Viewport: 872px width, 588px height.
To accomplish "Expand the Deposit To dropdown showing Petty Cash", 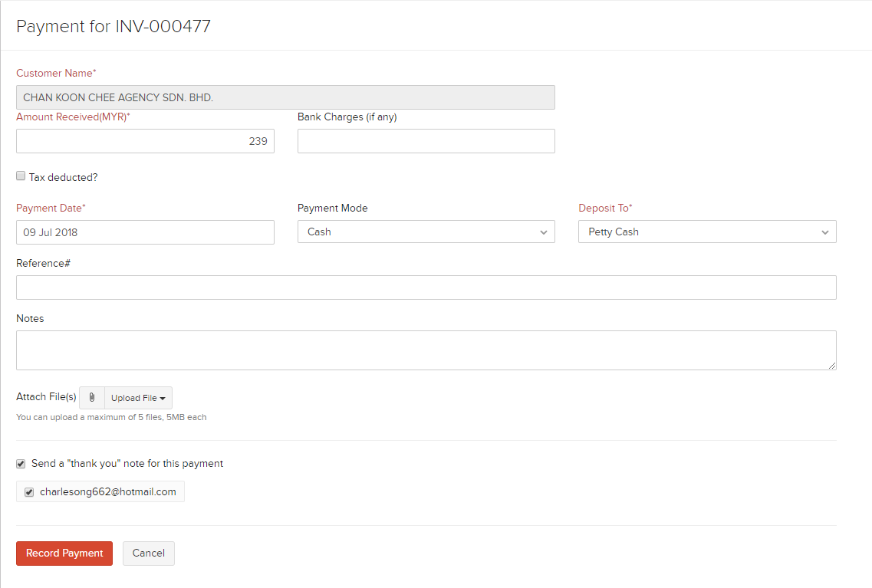I will click(706, 232).
